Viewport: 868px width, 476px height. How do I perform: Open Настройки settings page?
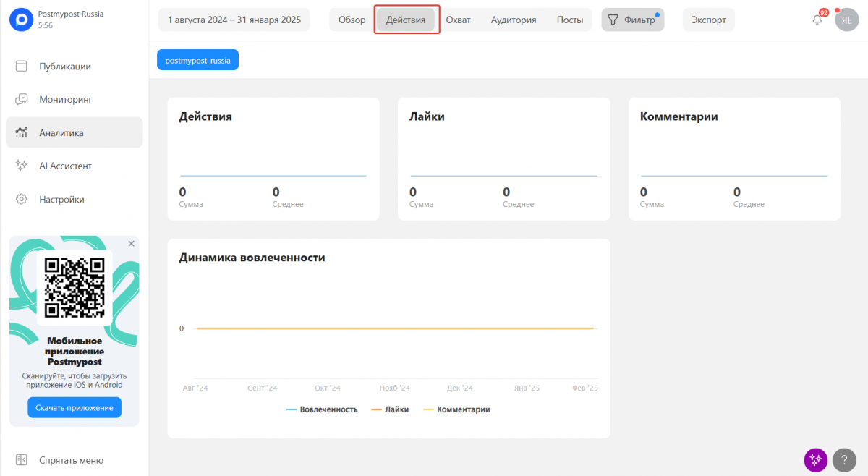(x=61, y=200)
